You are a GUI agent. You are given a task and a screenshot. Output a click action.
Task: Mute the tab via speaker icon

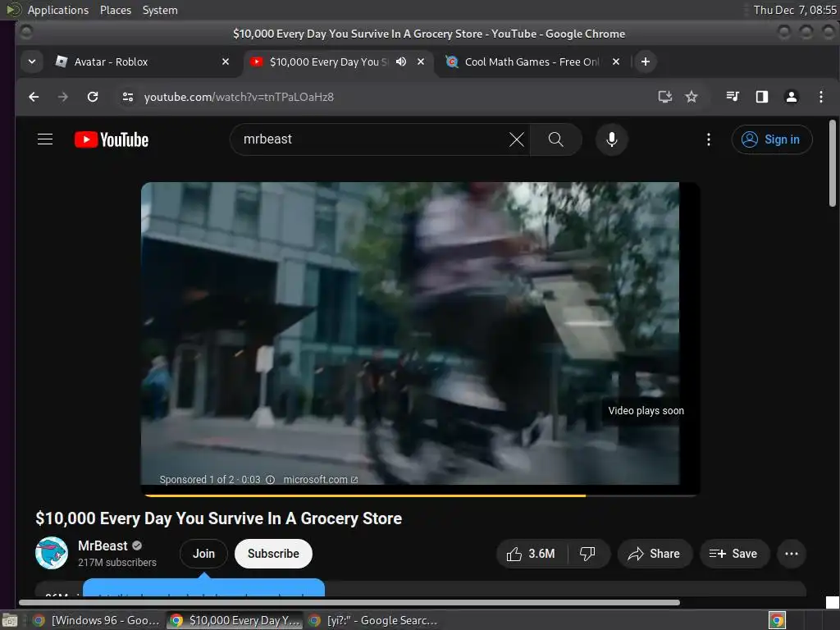[400, 62]
